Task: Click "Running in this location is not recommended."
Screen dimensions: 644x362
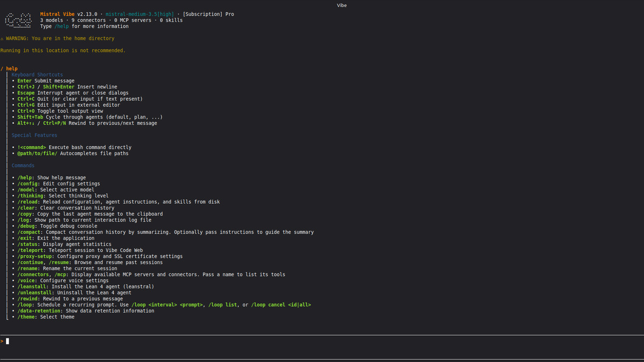Action: 63,50
